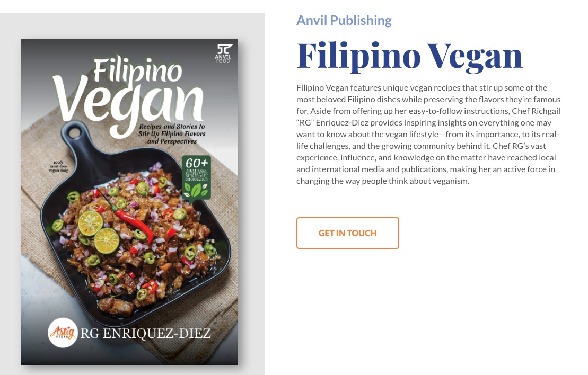Image resolution: width=588 pixels, height=375 pixels.
Task: Click the lower lime slice on the sisig
Action: (x=107, y=240)
